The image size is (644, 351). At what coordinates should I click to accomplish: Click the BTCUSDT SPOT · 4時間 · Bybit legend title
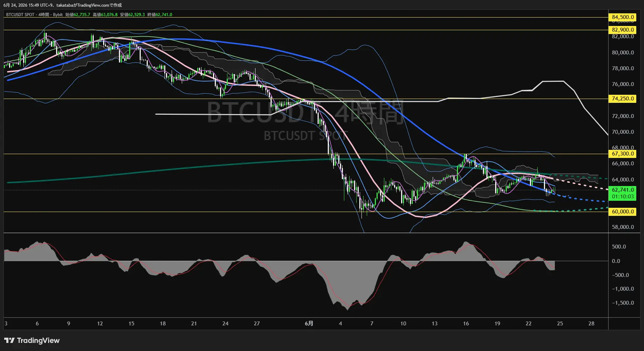point(34,15)
